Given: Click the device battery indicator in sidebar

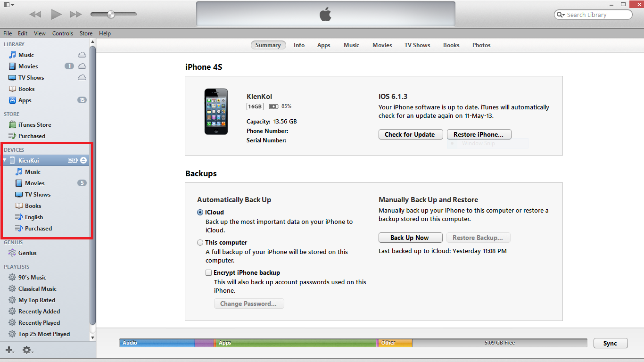Looking at the screenshot, I should [73, 160].
